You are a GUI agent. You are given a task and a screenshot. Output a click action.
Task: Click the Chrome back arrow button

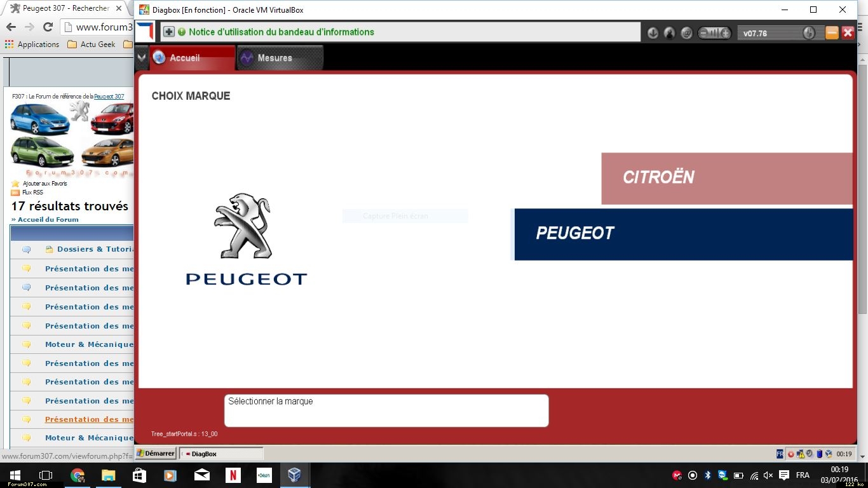[11, 27]
